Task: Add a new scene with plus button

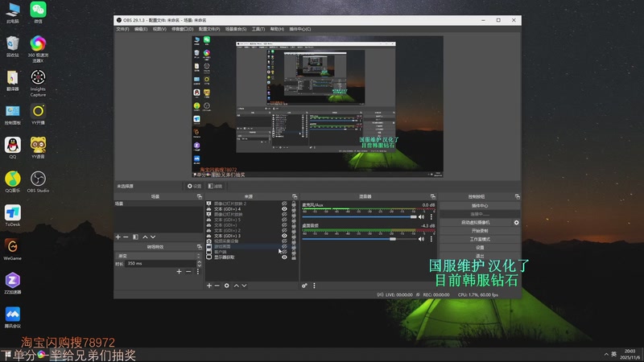Action: pos(118,237)
